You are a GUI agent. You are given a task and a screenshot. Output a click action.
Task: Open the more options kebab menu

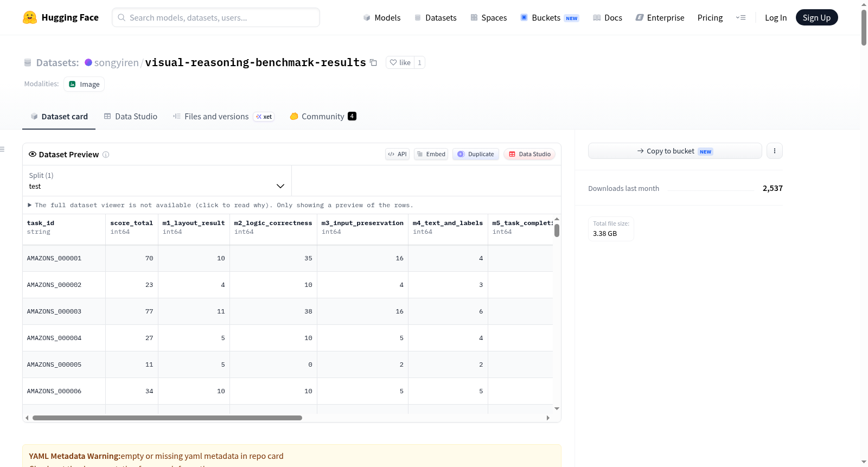coord(775,151)
